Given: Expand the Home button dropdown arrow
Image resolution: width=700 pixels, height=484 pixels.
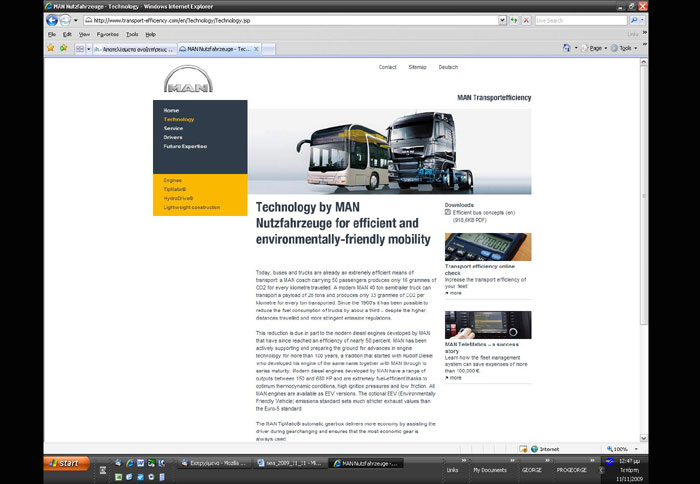Looking at the screenshot, I should pyautogui.click(x=576, y=48).
